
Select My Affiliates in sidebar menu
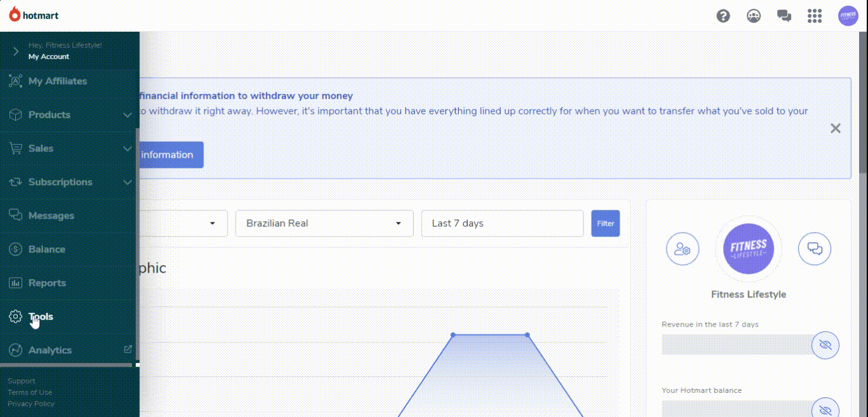(x=58, y=81)
